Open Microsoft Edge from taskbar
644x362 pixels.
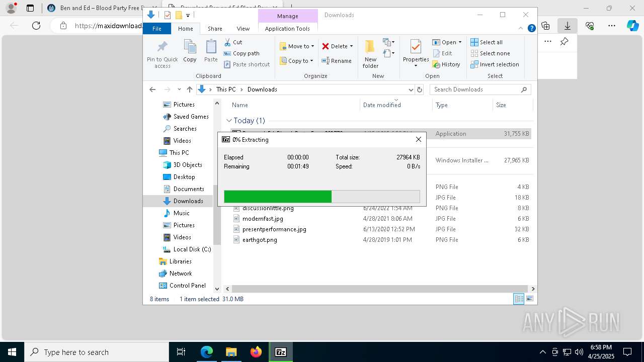click(x=207, y=352)
